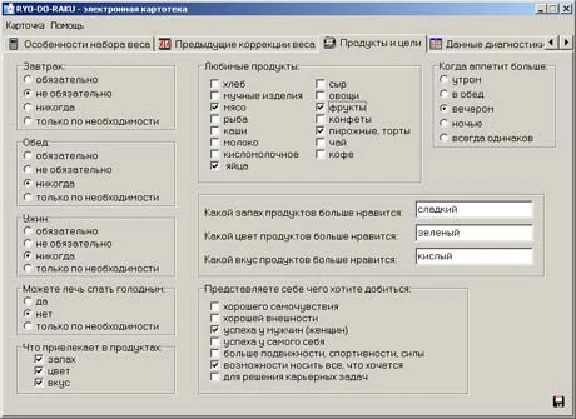Uncheck the фрукты checkbox
The image size is (576, 419).
click(320, 107)
